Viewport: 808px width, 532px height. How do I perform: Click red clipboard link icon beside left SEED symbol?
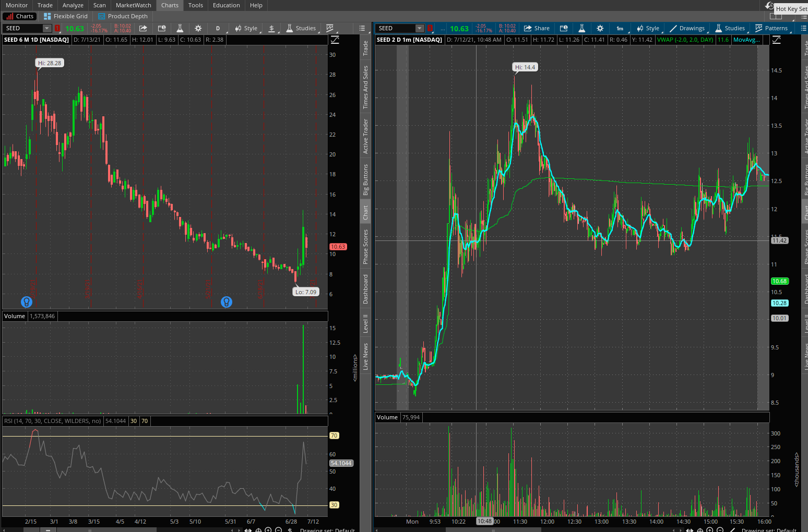click(x=57, y=28)
